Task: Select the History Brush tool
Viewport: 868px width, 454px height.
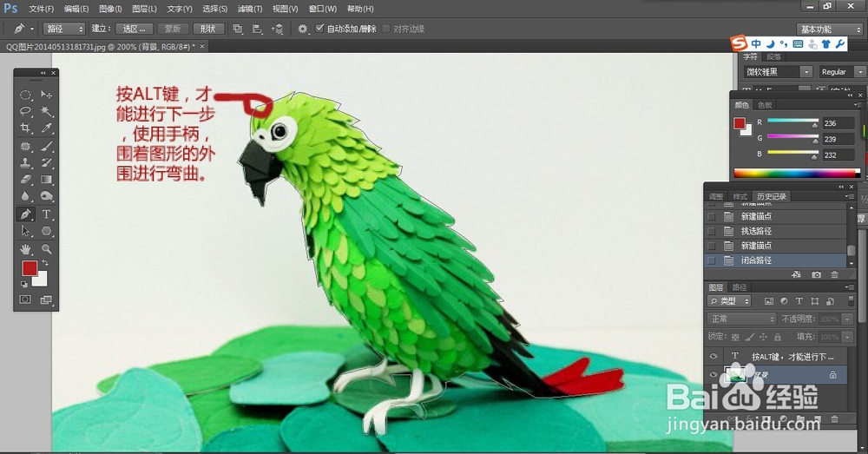Action: tap(47, 163)
